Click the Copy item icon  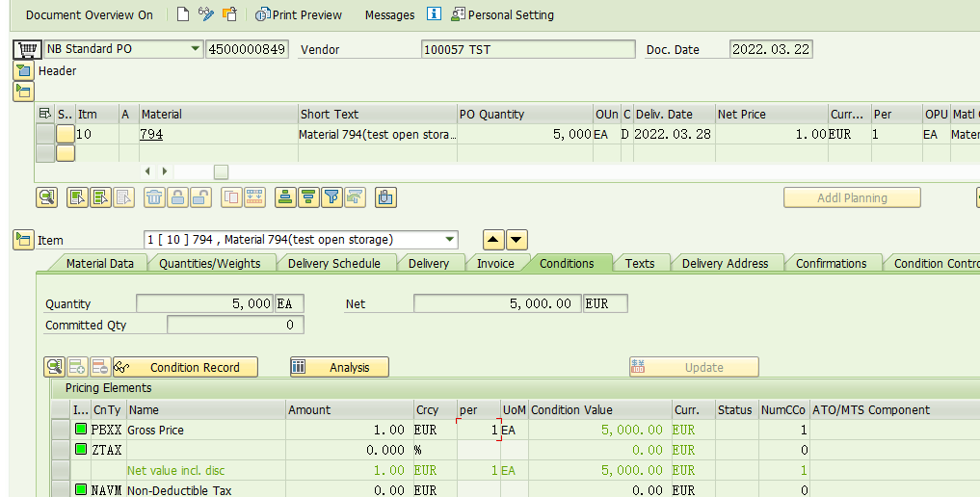(231, 197)
